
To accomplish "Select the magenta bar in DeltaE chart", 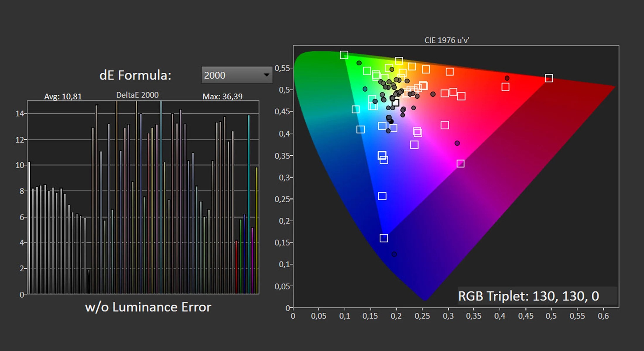I will tap(252, 260).
